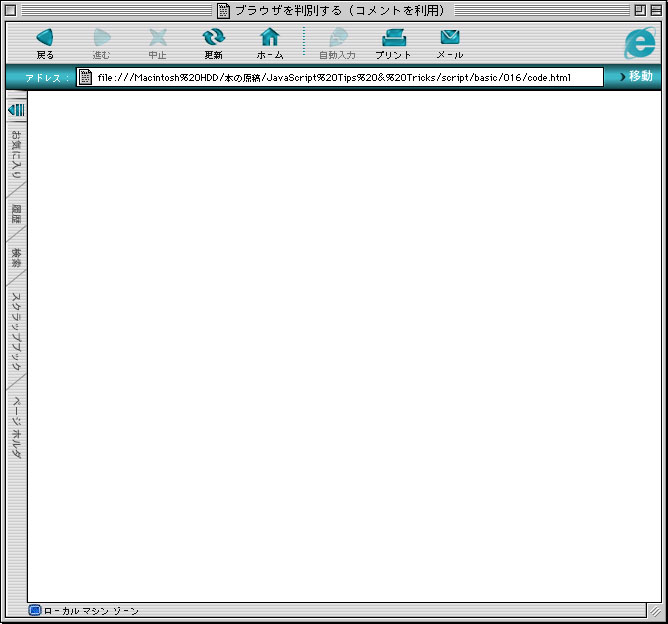
Task: Click the Local Machine Zone status icon
Action: (35, 610)
